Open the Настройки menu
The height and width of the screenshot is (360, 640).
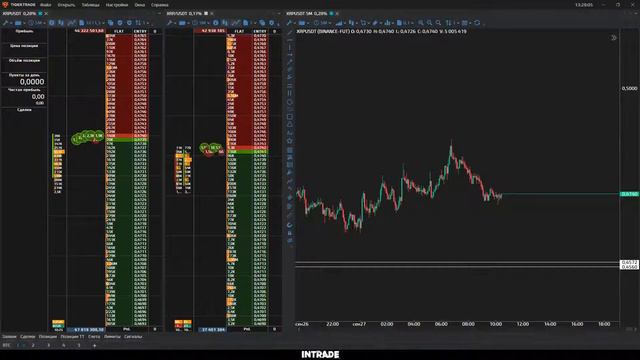point(117,5)
